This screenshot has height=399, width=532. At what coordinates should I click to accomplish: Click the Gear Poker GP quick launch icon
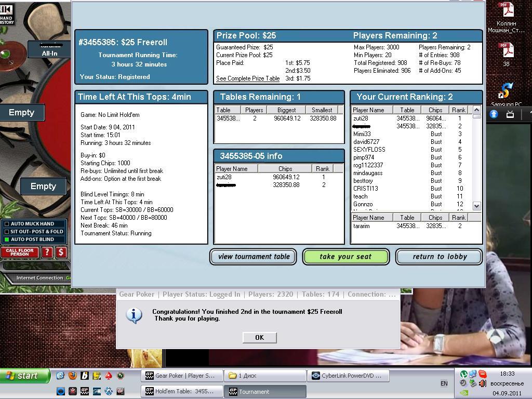[85, 391]
